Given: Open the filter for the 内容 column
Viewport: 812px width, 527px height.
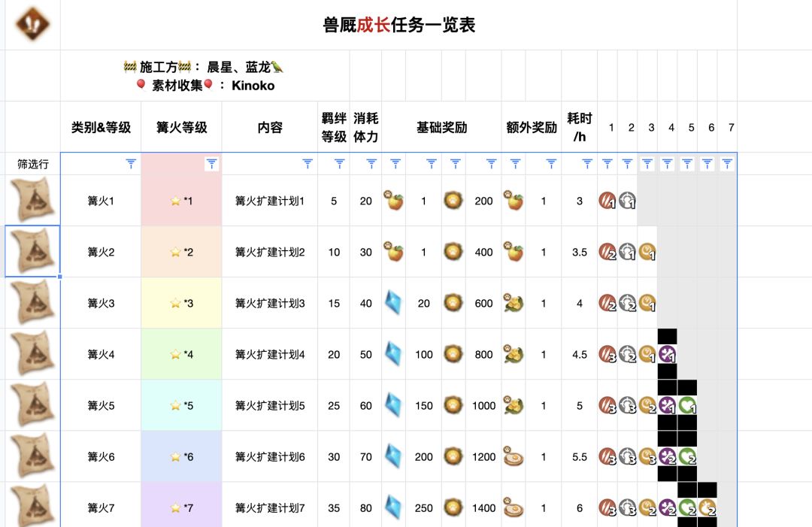Looking at the screenshot, I should tap(308, 164).
